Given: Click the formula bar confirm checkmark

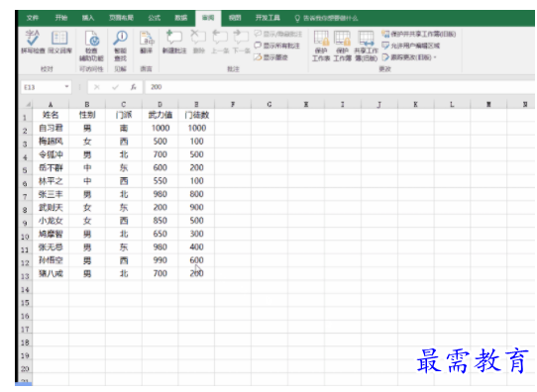Looking at the screenshot, I should (115, 87).
